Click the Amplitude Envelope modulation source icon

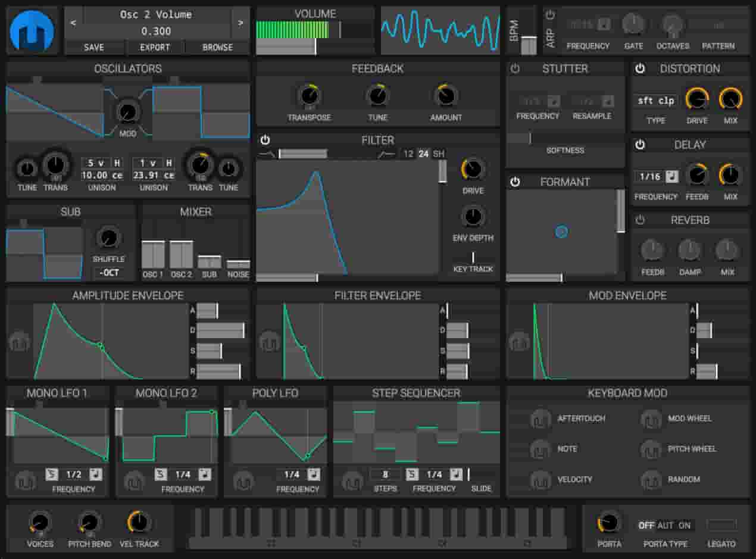click(x=20, y=341)
